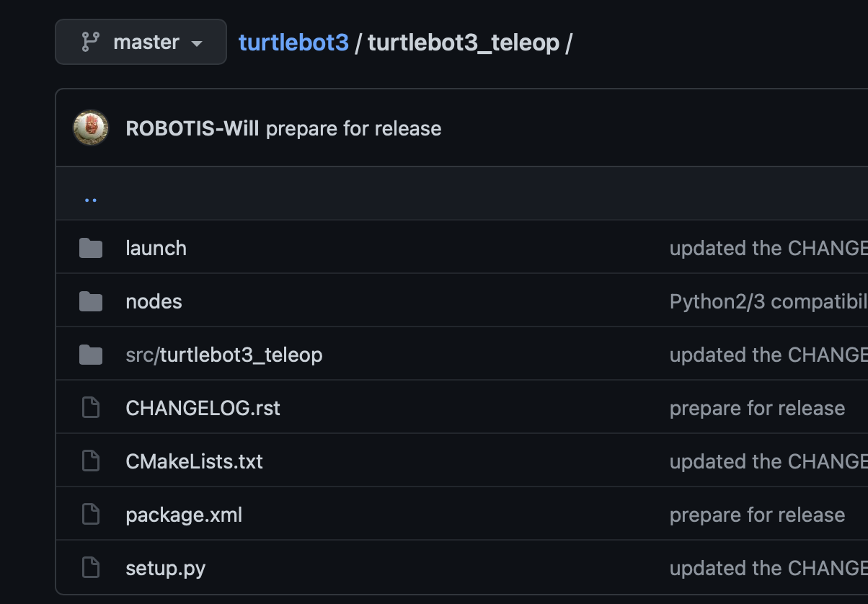Click the turtlebot3_teleop breadcrumb text
The width and height of the screenshot is (868, 604).
464,43
